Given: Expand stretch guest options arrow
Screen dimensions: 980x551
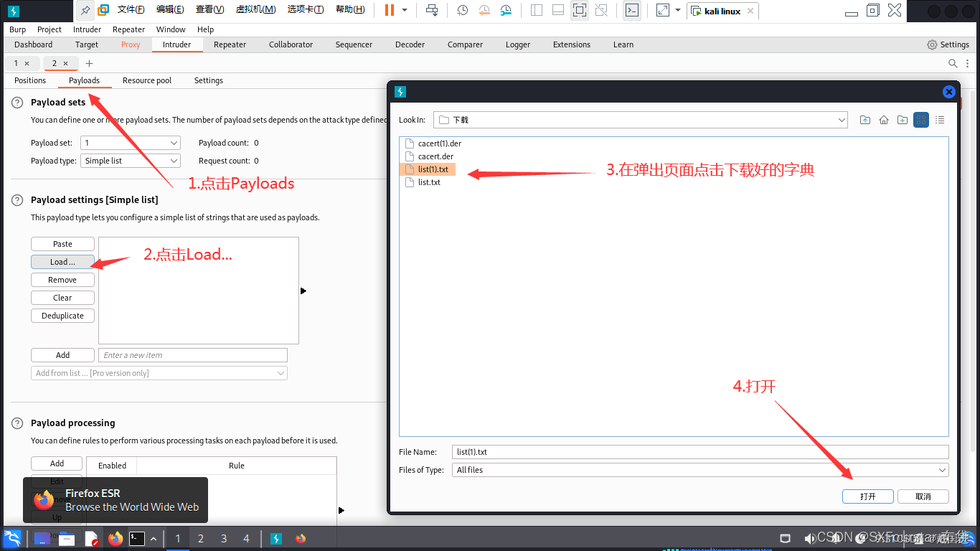Looking at the screenshot, I should 678,10.
